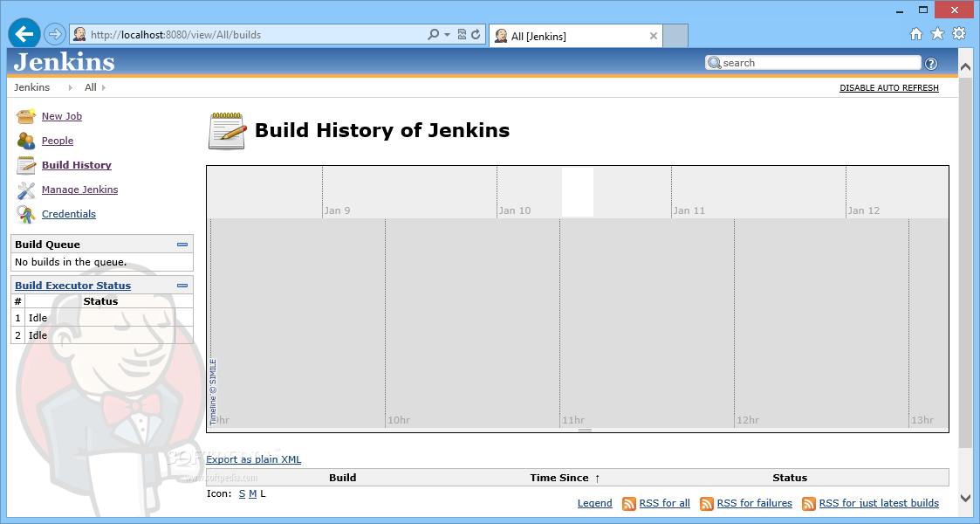Select small icon size S
Image resolution: width=980 pixels, height=524 pixels.
242,494
